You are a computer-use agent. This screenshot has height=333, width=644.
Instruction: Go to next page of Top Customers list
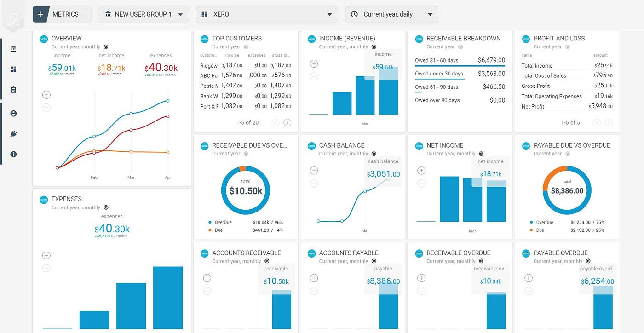(287, 122)
